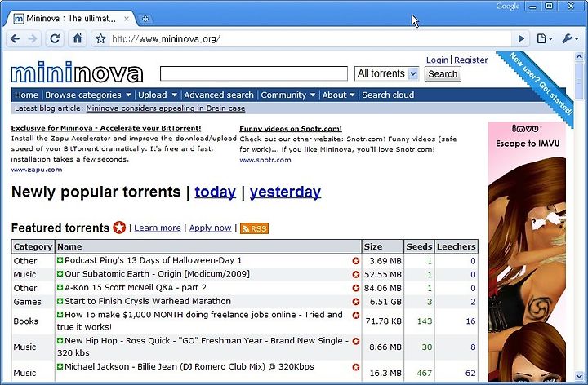This screenshot has height=385, width=588.
Task: Subscribe via the orange RSS button
Action: pos(254,228)
